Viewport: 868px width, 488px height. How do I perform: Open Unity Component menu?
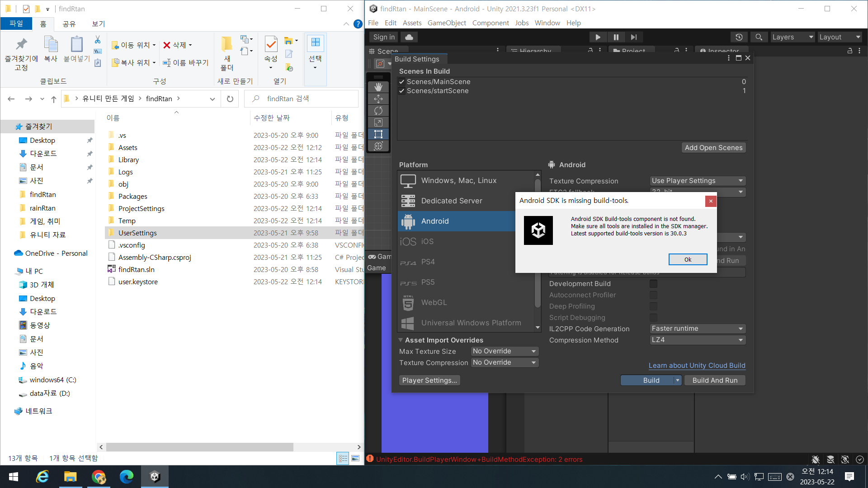[x=491, y=23]
